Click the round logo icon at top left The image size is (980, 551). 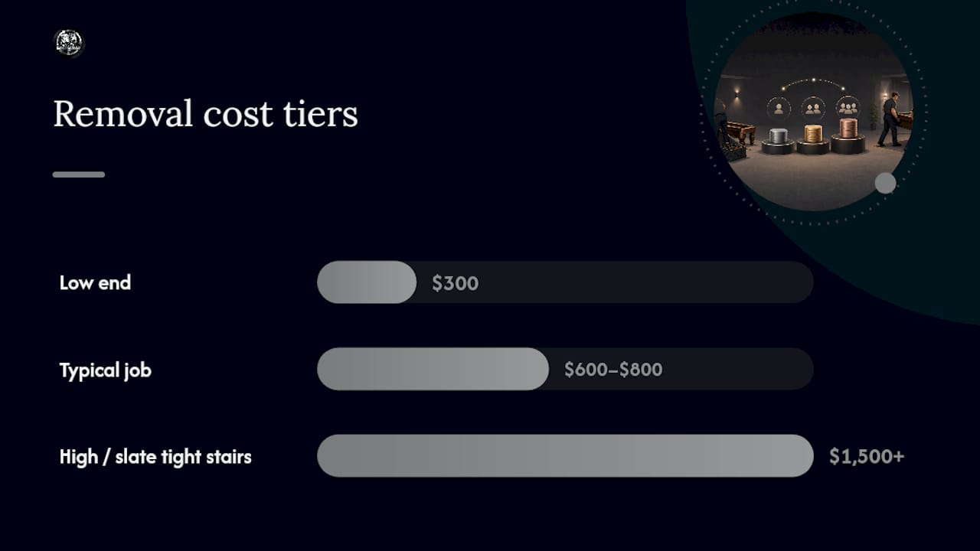68,43
